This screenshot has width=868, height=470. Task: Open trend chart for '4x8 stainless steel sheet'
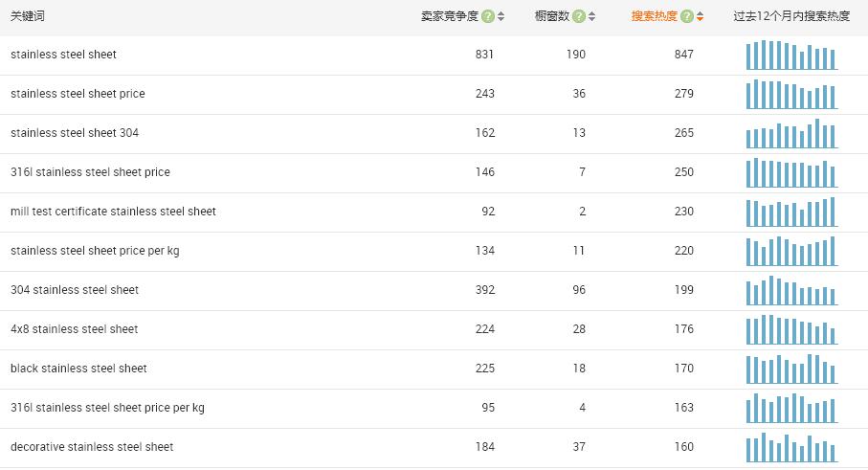(x=791, y=329)
